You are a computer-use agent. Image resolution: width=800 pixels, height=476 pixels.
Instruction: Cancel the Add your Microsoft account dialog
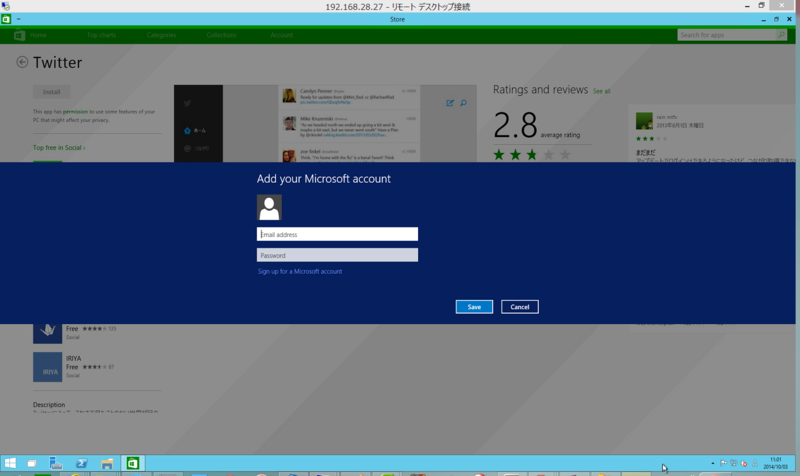[x=519, y=307]
